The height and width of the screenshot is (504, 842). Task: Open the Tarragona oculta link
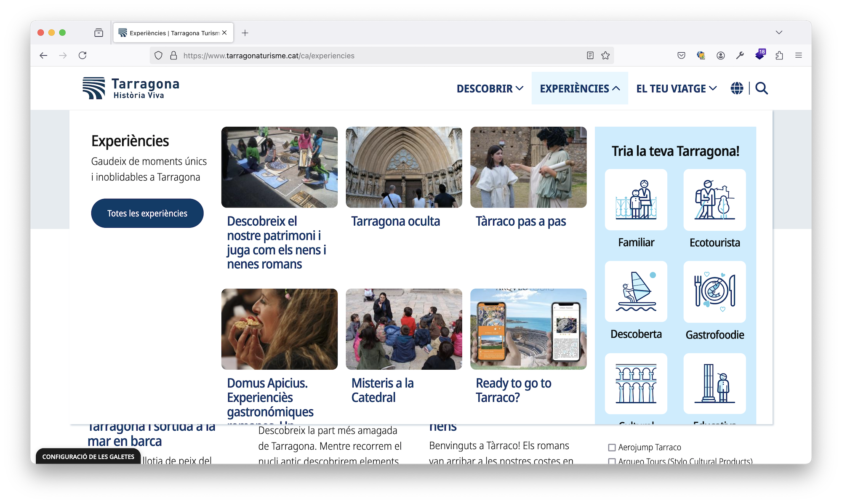click(395, 221)
